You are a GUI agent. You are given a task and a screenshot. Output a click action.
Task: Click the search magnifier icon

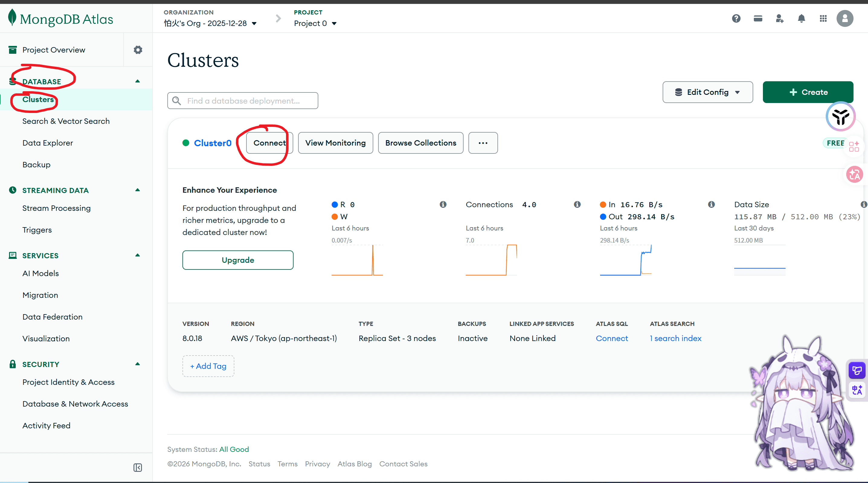[176, 101]
